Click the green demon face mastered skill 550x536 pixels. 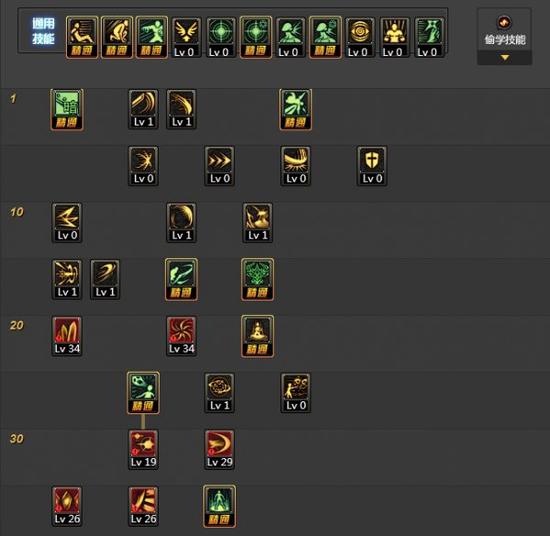[257, 280]
